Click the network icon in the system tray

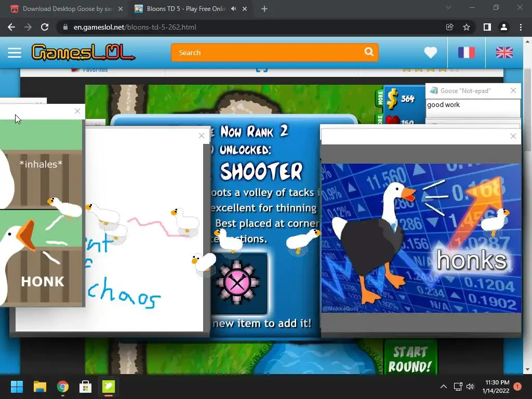pos(458,387)
